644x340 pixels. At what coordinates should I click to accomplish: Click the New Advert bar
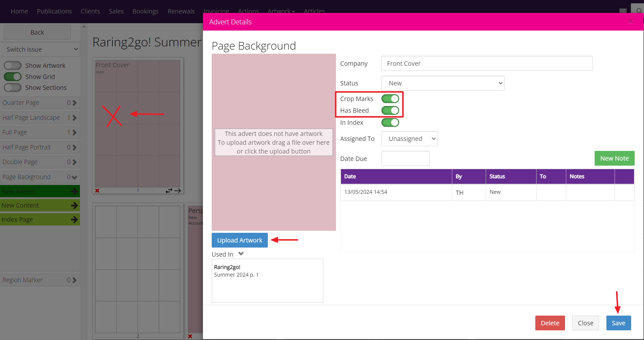(40, 191)
